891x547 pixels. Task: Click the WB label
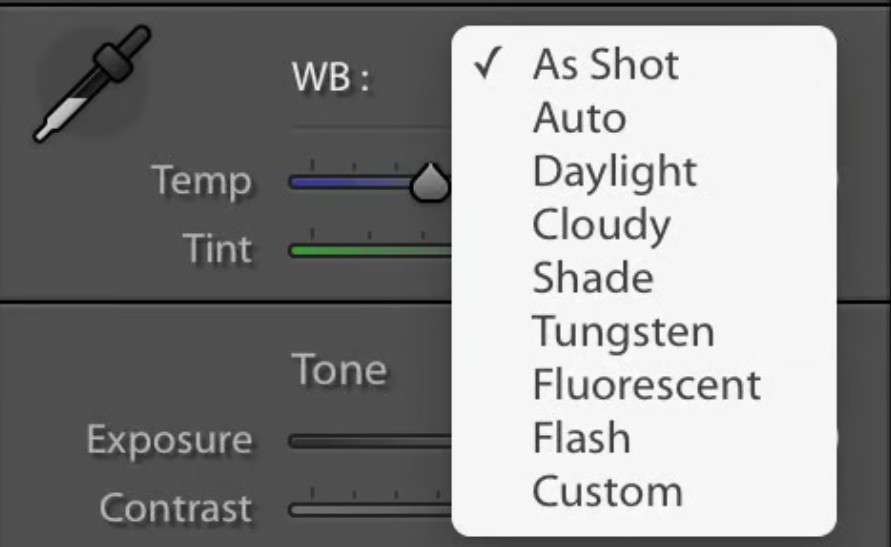(x=331, y=79)
